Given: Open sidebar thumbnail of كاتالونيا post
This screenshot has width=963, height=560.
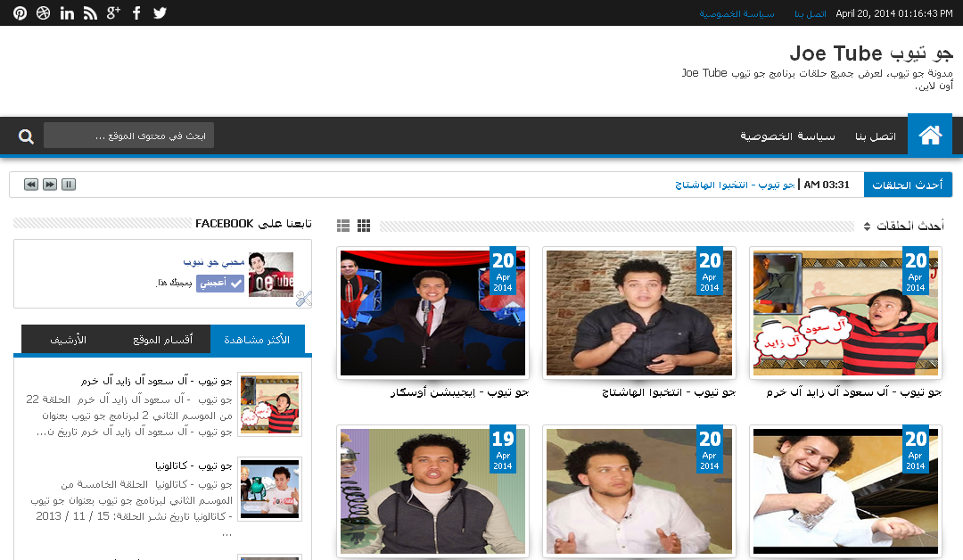Looking at the screenshot, I should pos(269,490).
